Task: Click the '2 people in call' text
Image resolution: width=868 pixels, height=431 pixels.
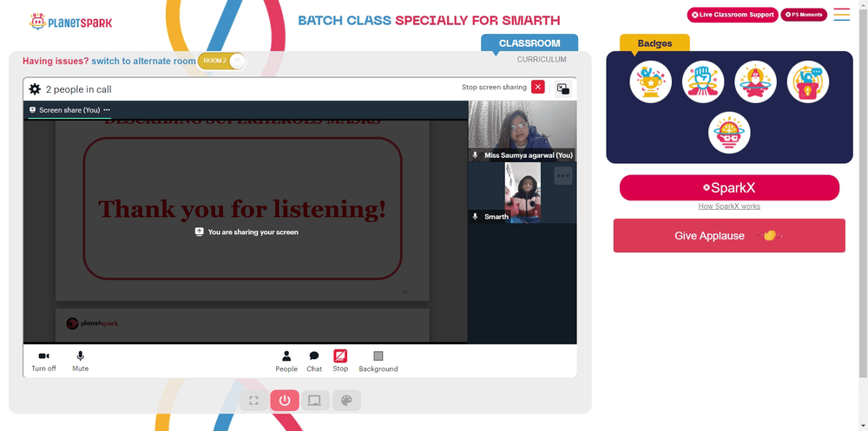Action: point(79,89)
